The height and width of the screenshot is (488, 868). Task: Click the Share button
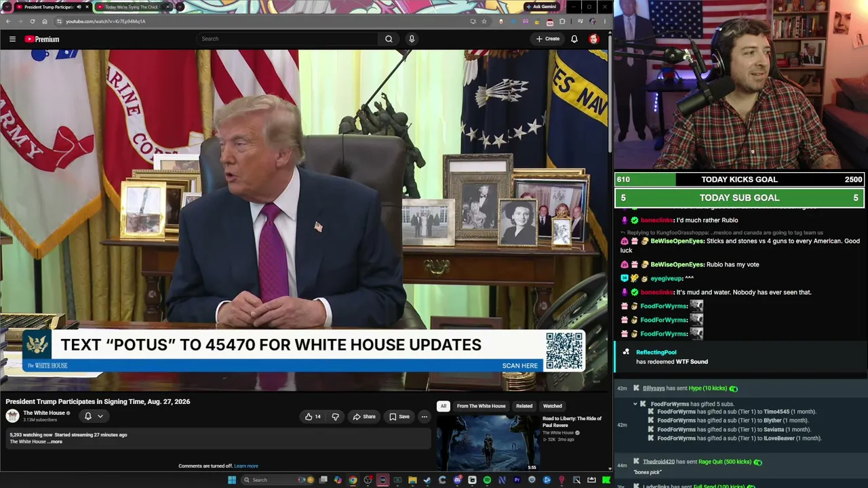coord(364,417)
